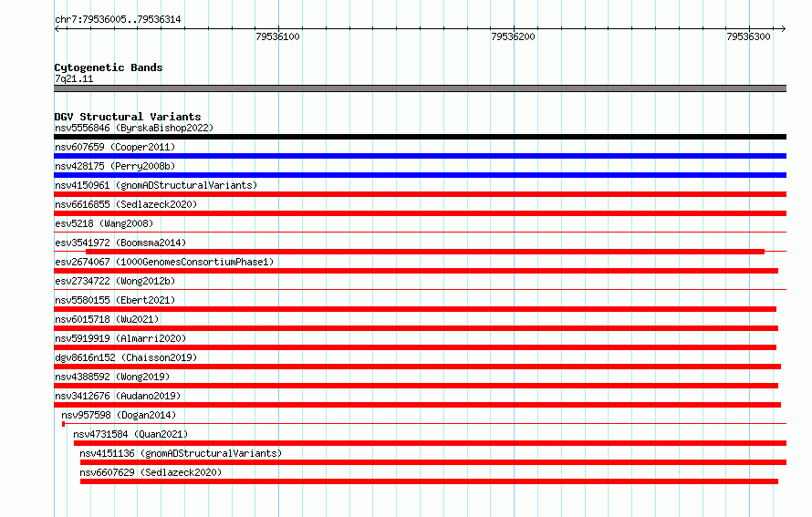Click the 79536300 ruler position label
The height and width of the screenshot is (517, 812).
[748, 36]
